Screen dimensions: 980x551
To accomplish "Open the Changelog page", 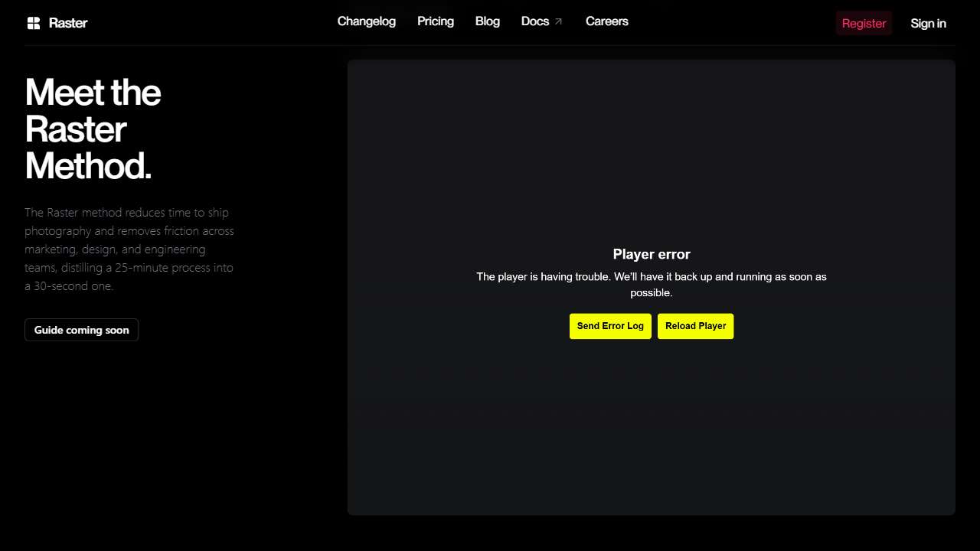I will tap(366, 21).
